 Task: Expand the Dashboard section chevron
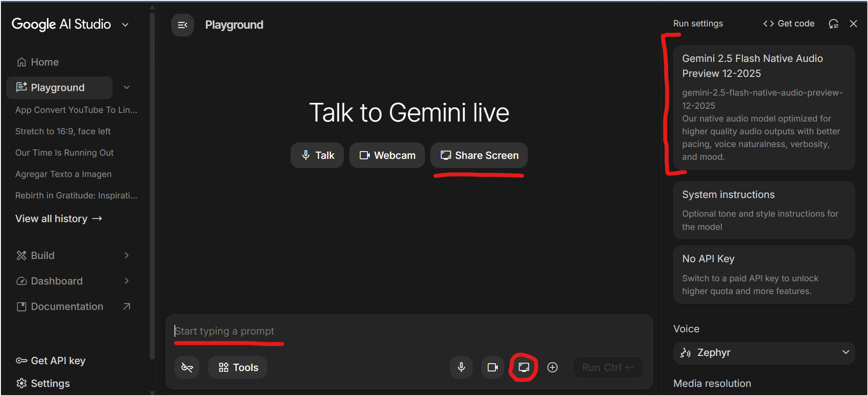point(127,281)
